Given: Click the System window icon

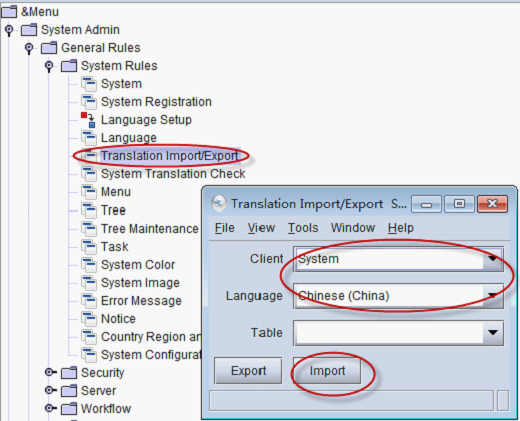Looking at the screenshot, I should click(x=89, y=84).
